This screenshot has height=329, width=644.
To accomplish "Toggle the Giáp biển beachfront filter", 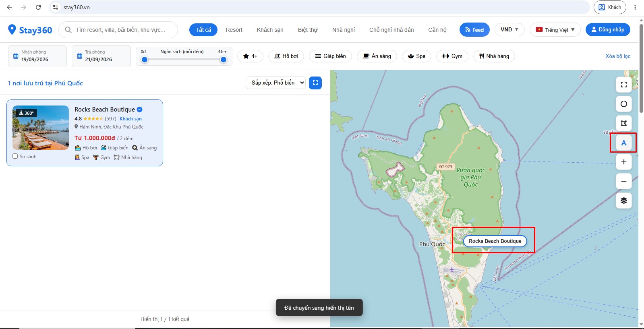I will click(330, 56).
